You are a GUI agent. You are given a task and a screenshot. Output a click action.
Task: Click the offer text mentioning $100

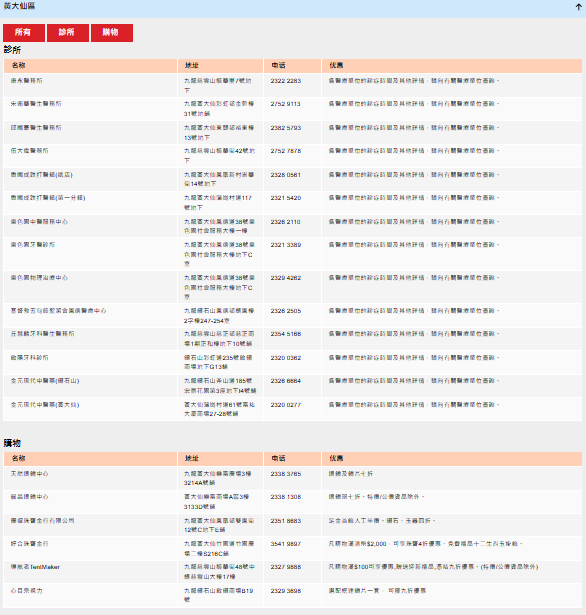click(x=433, y=567)
